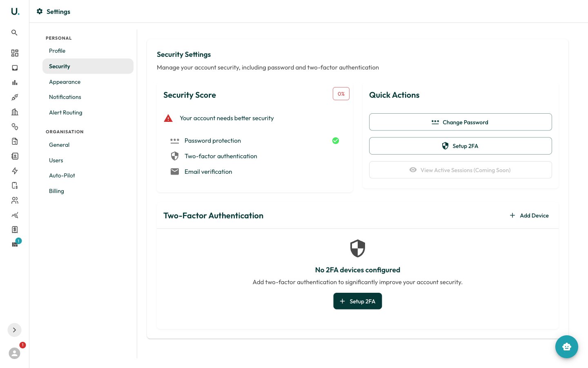
Task: Click the U. logo in top-left
Action: (x=15, y=11)
